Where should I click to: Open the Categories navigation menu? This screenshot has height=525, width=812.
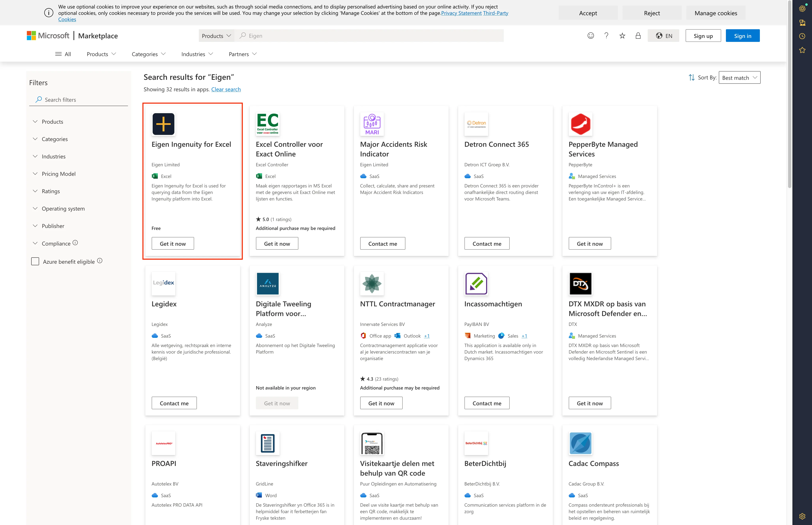[x=148, y=54]
